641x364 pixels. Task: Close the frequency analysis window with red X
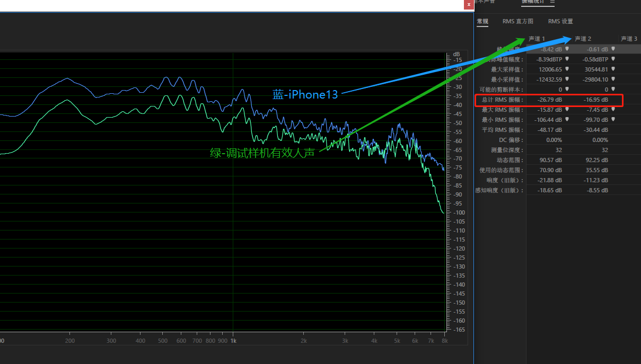click(x=469, y=4)
